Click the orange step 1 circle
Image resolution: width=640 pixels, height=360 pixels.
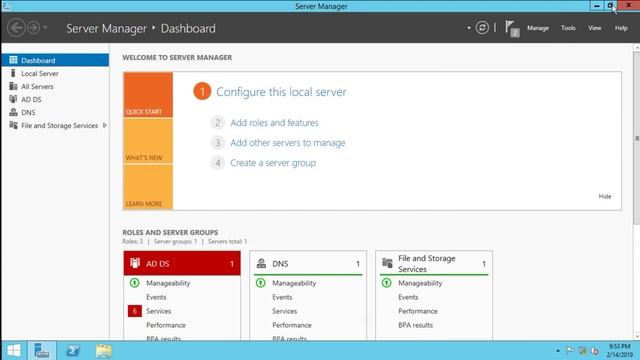click(x=202, y=91)
